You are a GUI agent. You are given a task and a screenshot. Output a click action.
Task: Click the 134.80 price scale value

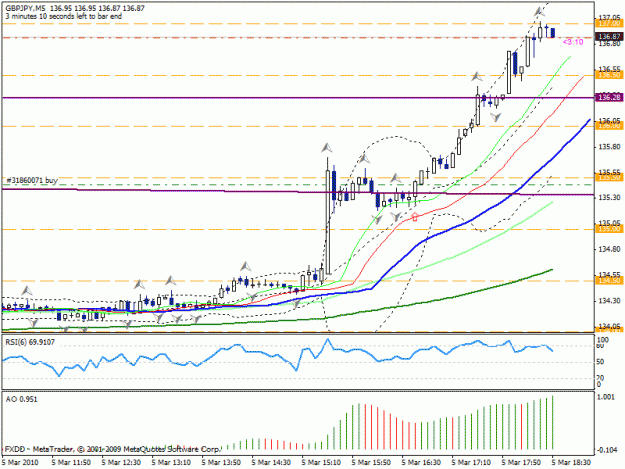[x=609, y=249]
